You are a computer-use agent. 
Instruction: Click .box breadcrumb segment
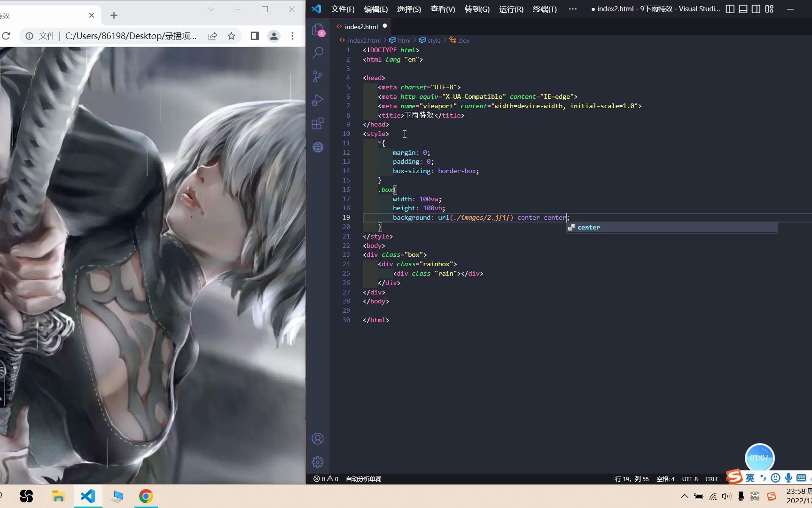coord(463,40)
